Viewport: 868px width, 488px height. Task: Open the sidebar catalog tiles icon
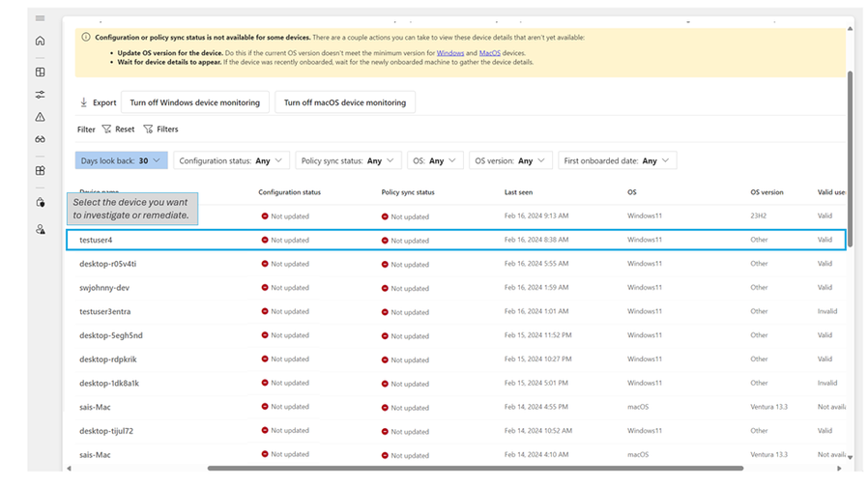pos(40,170)
